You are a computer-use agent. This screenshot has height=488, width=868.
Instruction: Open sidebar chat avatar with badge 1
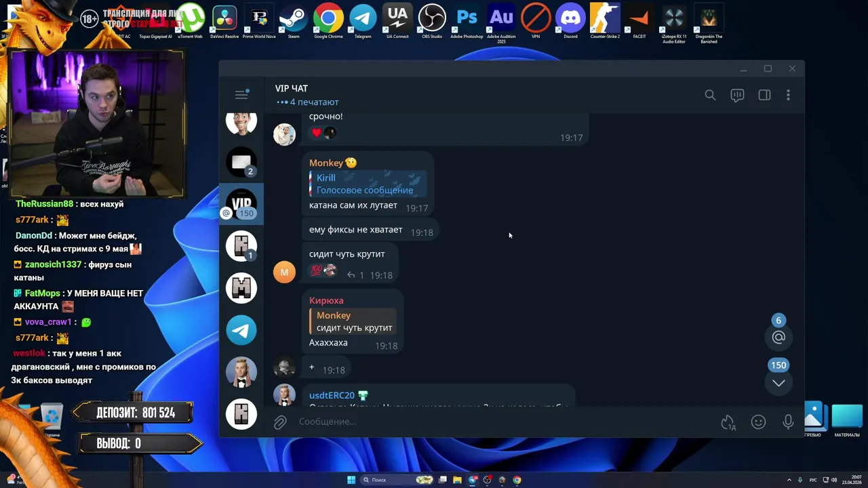coord(241,246)
